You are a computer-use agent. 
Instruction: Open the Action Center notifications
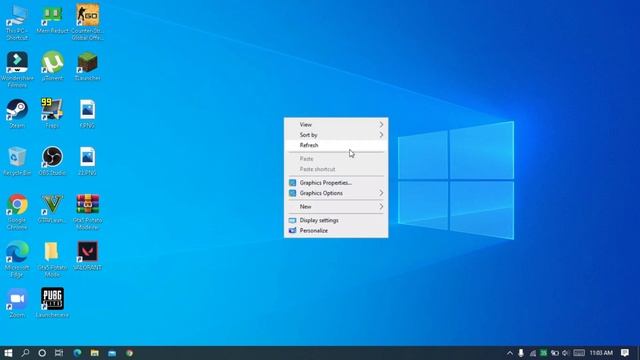[625, 353]
